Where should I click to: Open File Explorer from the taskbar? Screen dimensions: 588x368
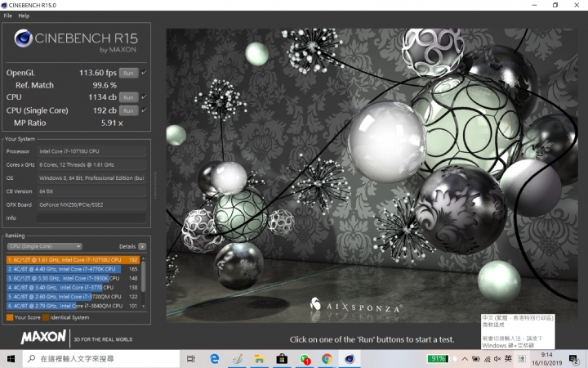click(x=259, y=359)
